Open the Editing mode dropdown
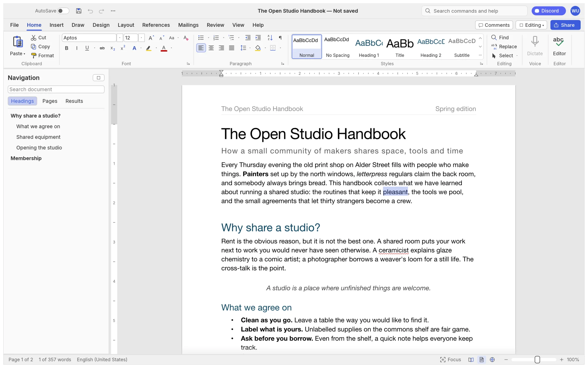588x368 pixels. pos(531,25)
